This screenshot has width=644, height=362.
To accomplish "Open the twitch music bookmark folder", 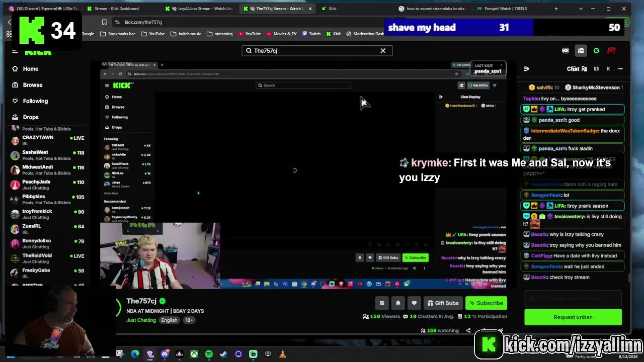I will 186,34.
